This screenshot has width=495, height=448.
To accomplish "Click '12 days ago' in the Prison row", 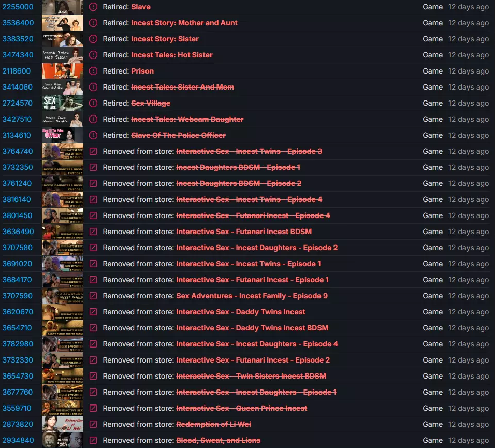I will pyautogui.click(x=469, y=71).
